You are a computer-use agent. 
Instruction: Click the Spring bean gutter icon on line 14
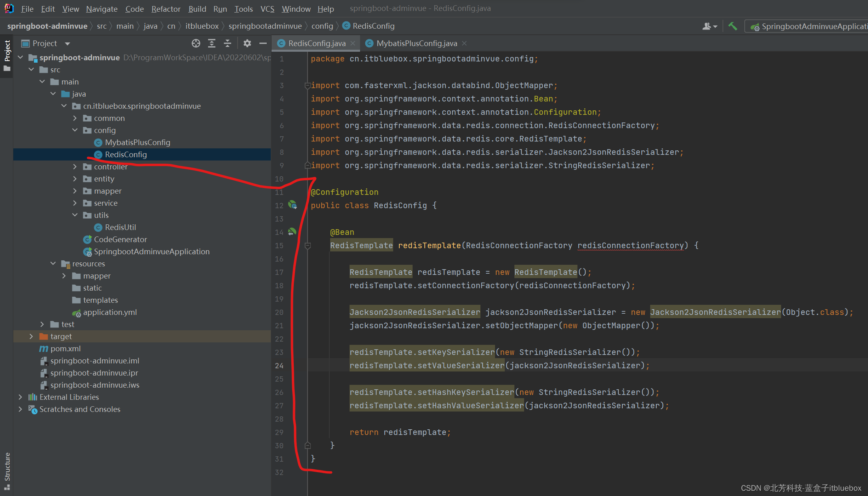pos(292,232)
